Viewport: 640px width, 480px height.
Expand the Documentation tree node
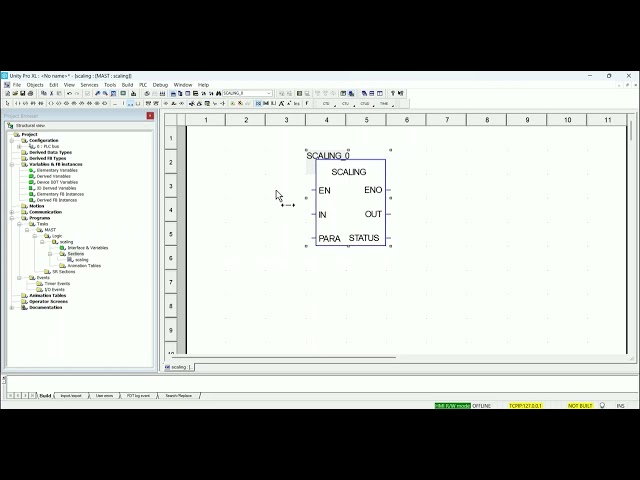pos(12,307)
